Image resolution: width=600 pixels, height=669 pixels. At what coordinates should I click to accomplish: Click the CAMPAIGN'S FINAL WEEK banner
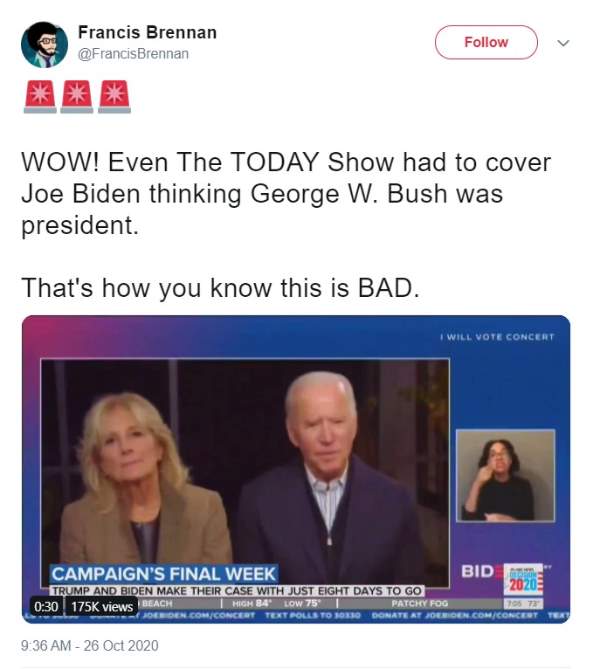164,574
